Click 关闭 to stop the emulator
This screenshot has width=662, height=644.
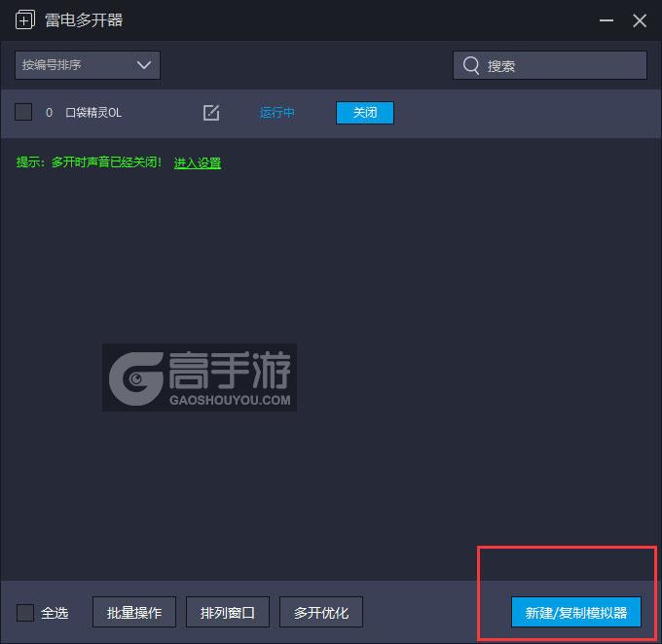click(365, 113)
